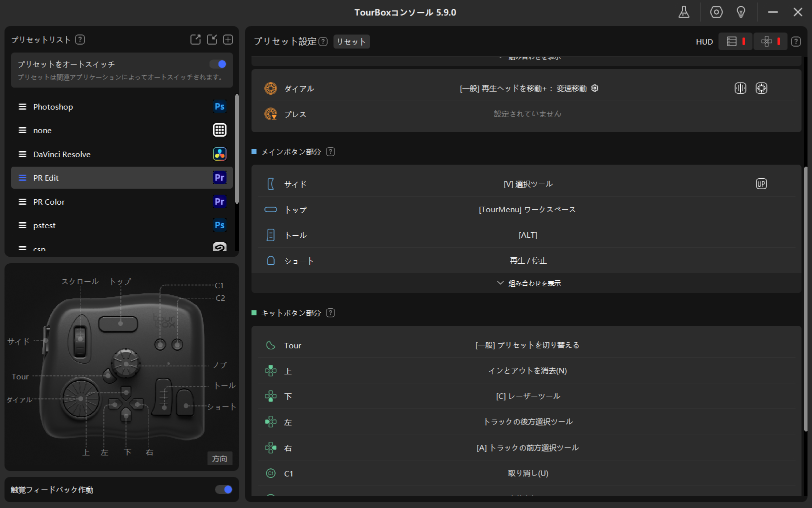Click the UP indicator icon on the サイド row
This screenshot has height=508, width=812.
pos(761,184)
